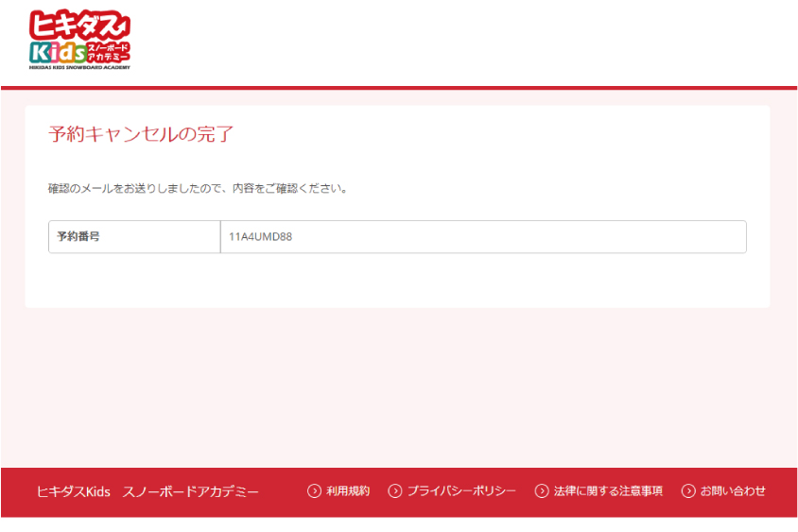Click the Hikidas Kids Snowboard Academy logo
This screenshot has height=532, width=798.
coord(80,40)
